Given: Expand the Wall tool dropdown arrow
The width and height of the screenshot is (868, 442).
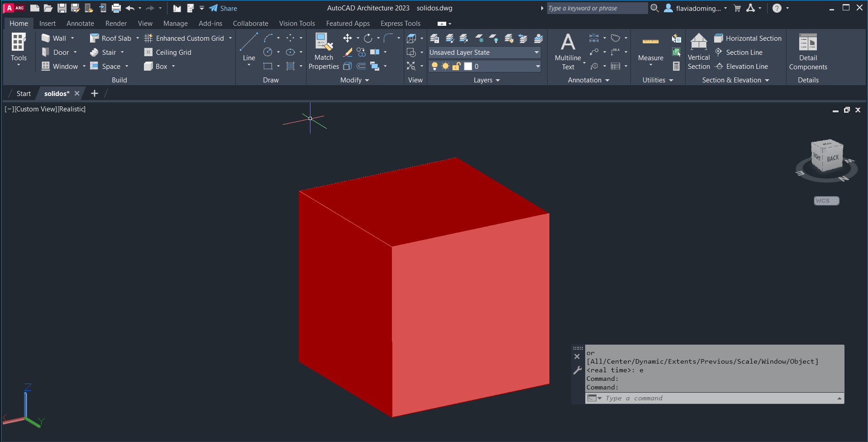Looking at the screenshot, I should point(72,38).
